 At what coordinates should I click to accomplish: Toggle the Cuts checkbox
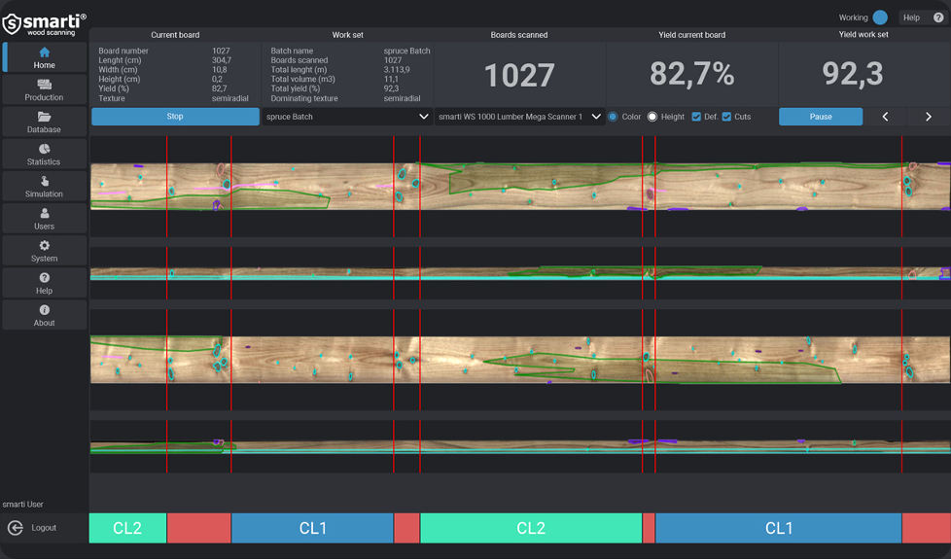tap(726, 117)
